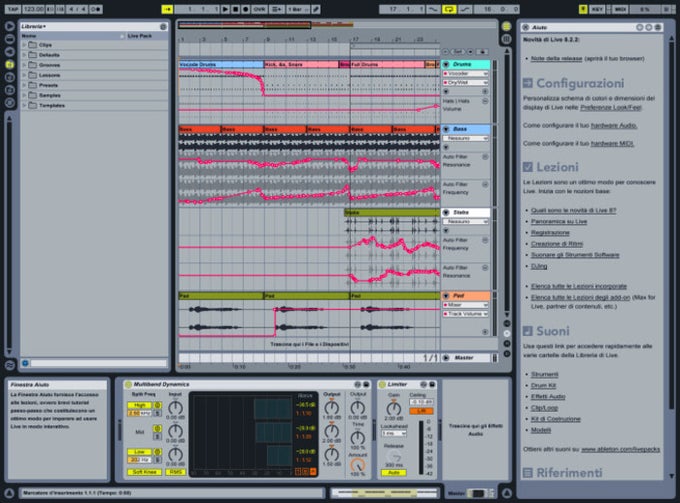Fold the Stabs track
Image resolution: width=680 pixels, height=503 pixels.
[x=446, y=212]
